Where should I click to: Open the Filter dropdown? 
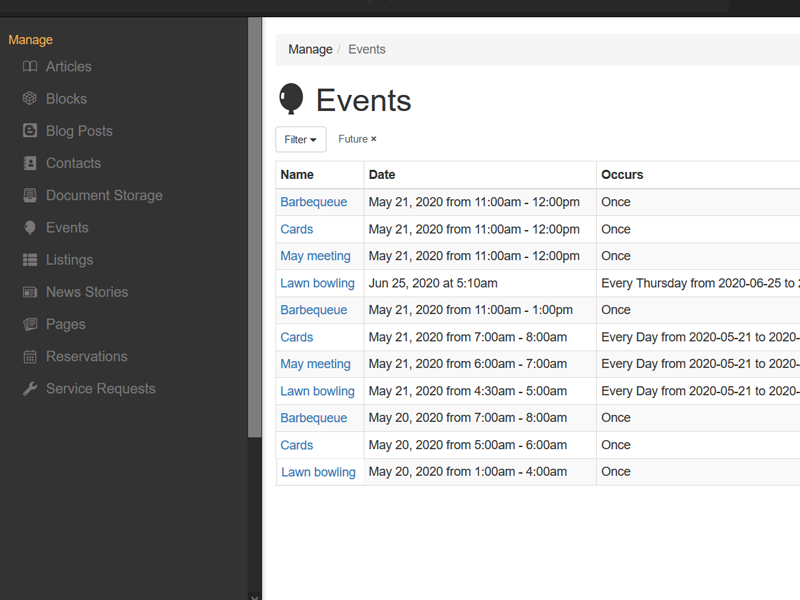pos(301,139)
